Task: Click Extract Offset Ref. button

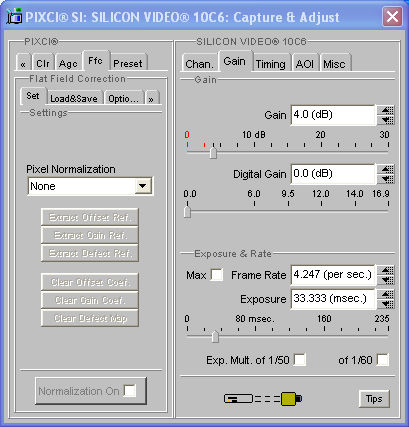Action: (x=90, y=217)
